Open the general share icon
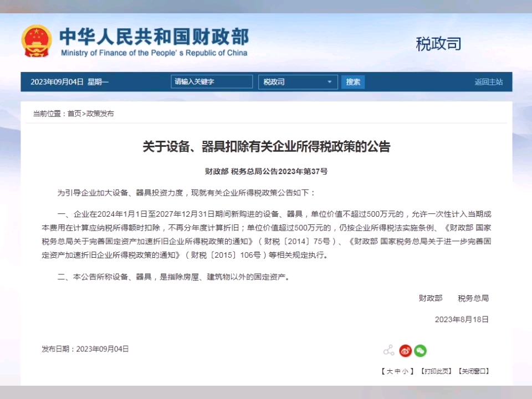The height and width of the screenshot is (399, 532). (x=389, y=350)
